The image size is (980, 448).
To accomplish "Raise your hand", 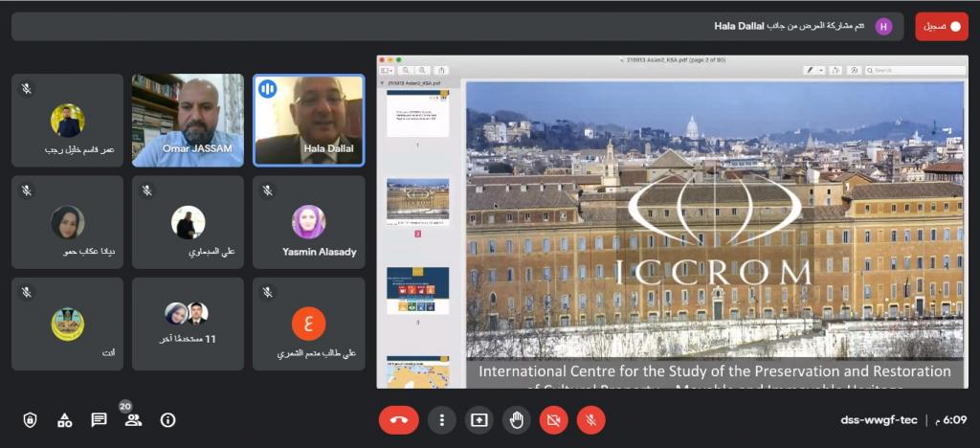I will 516,419.
